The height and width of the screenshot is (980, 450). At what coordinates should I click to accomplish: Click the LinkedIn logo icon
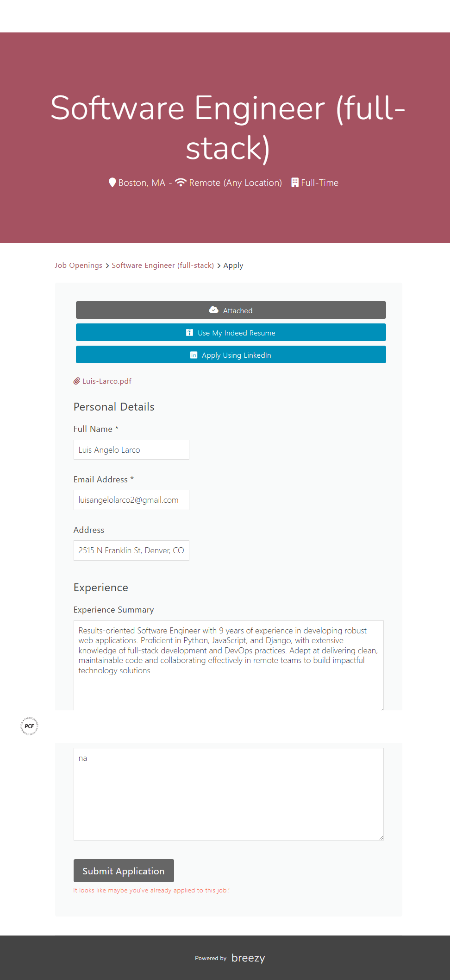pyautogui.click(x=194, y=355)
